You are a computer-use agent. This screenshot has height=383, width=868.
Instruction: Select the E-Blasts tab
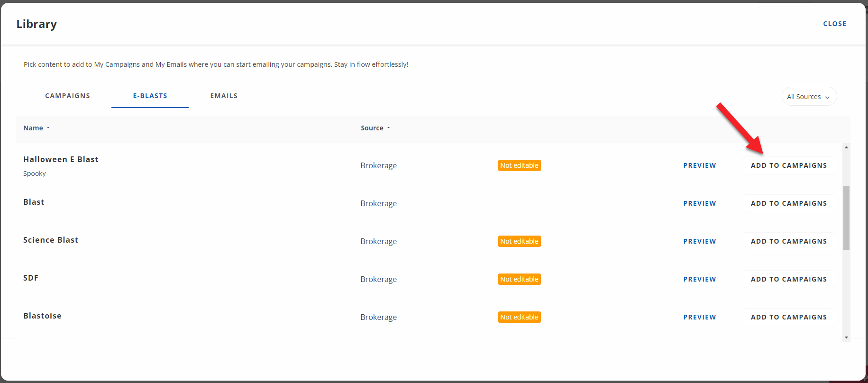(x=150, y=96)
